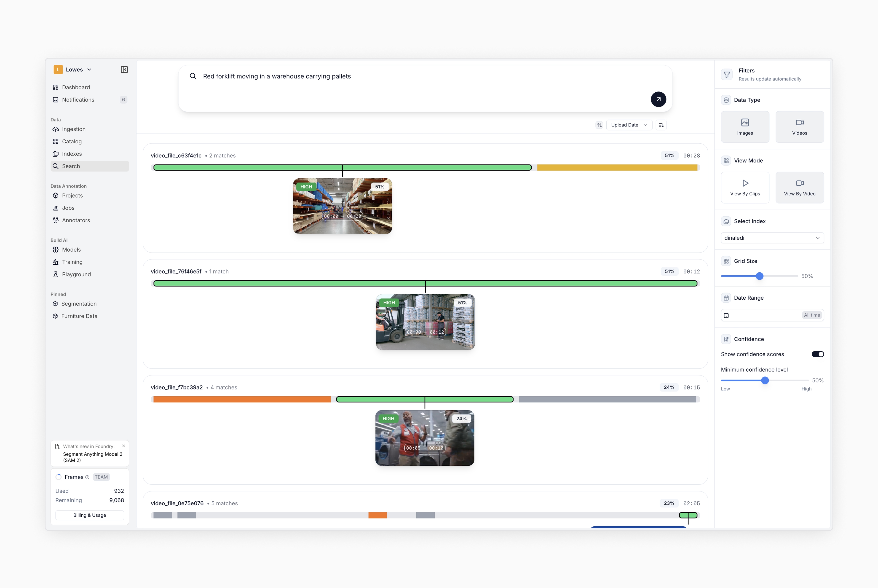Open warehouse aisle clip thumbnail 00:00-00:20
Viewport: 878px width, 588px height.
tap(342, 206)
